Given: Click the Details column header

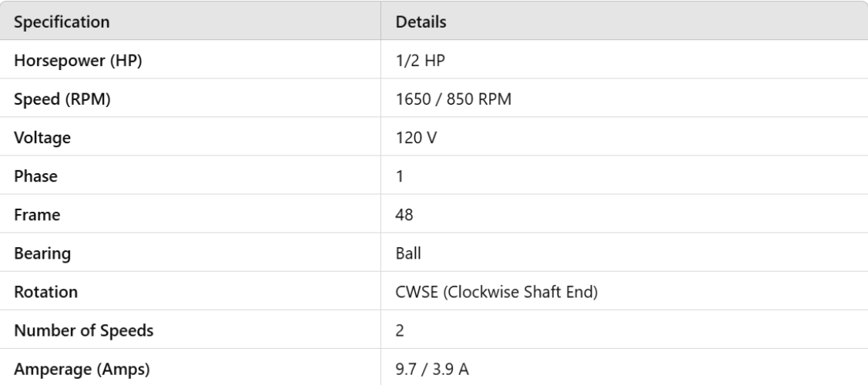Looking at the screenshot, I should (421, 22).
